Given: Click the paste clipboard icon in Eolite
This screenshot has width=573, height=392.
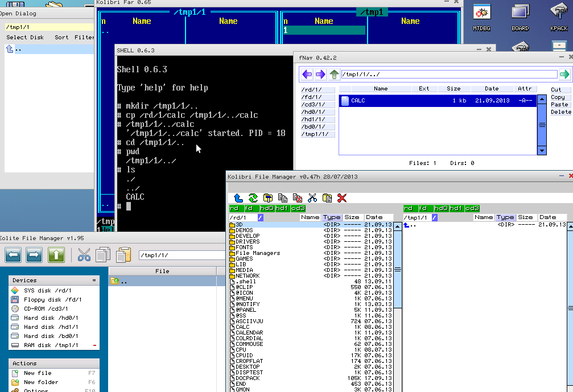Looking at the screenshot, I should [123, 254].
